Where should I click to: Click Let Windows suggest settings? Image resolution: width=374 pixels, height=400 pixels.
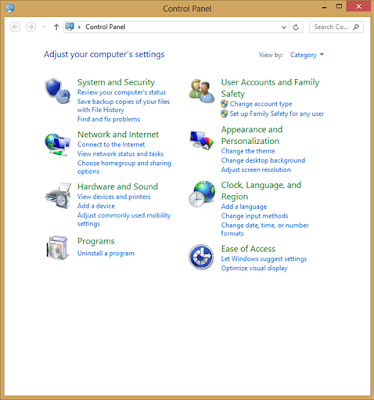(x=264, y=259)
